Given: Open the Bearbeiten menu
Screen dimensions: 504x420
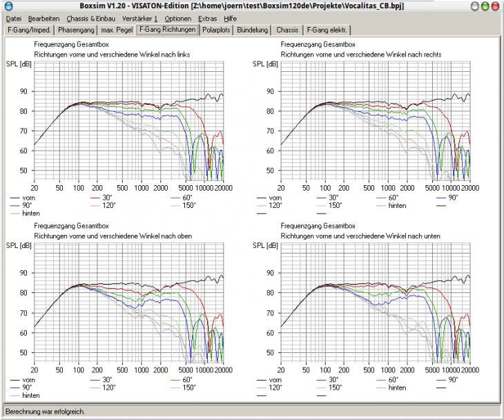Looking at the screenshot, I should coord(43,19).
